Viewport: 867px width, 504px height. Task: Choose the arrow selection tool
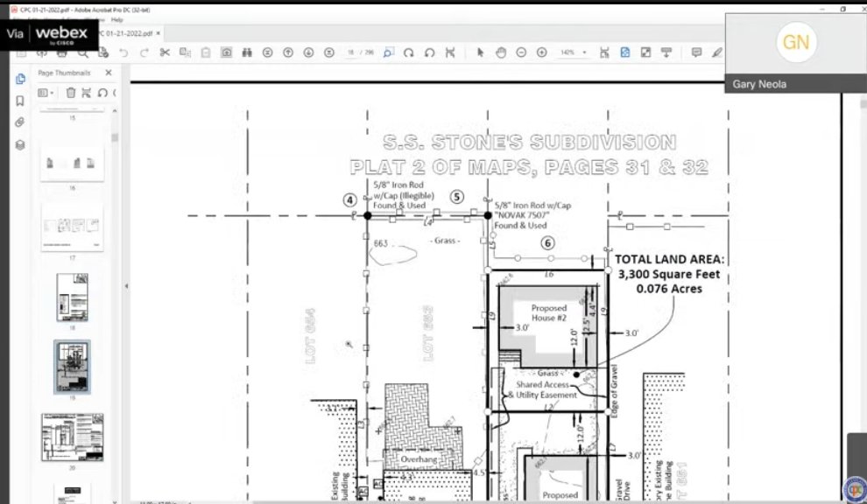click(x=480, y=52)
